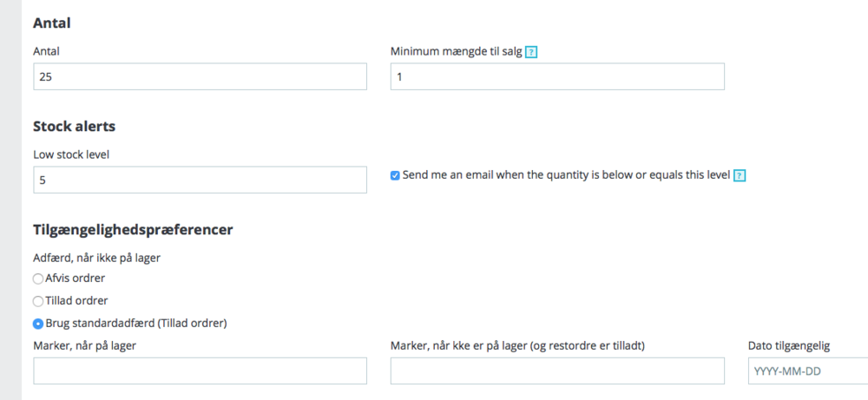Click the Stock alerts section heading

coord(74,127)
